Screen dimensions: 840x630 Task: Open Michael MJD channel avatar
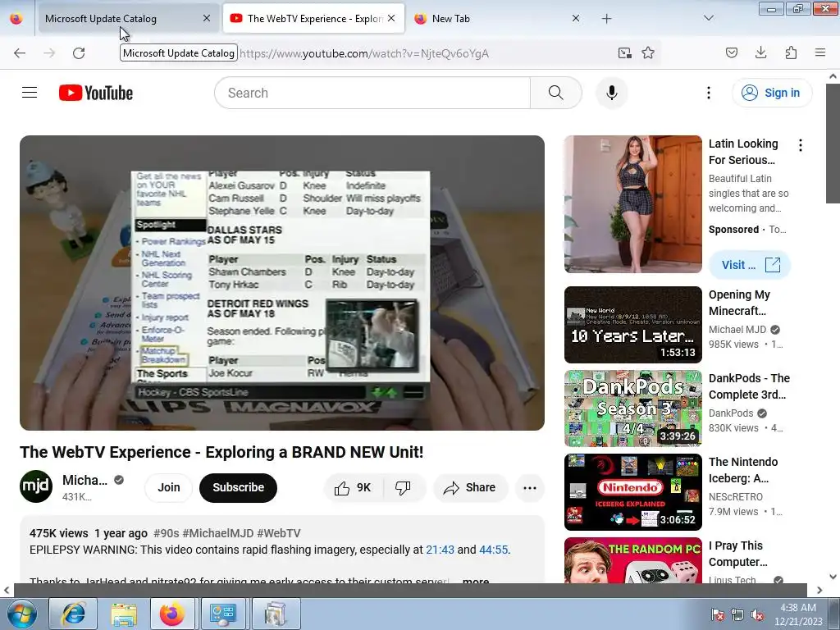[x=36, y=486]
